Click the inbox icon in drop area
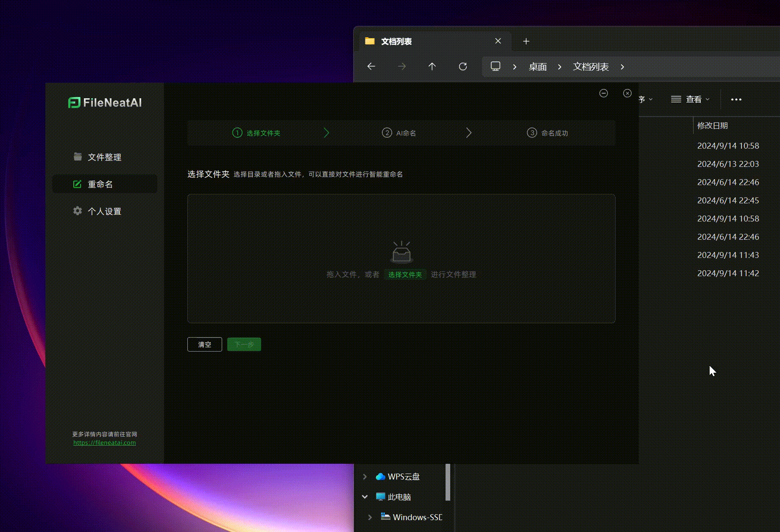 click(x=401, y=252)
